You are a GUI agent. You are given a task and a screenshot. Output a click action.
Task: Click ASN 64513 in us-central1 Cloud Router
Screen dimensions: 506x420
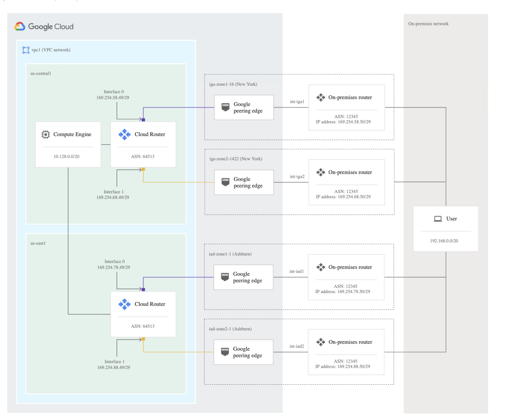click(x=143, y=157)
